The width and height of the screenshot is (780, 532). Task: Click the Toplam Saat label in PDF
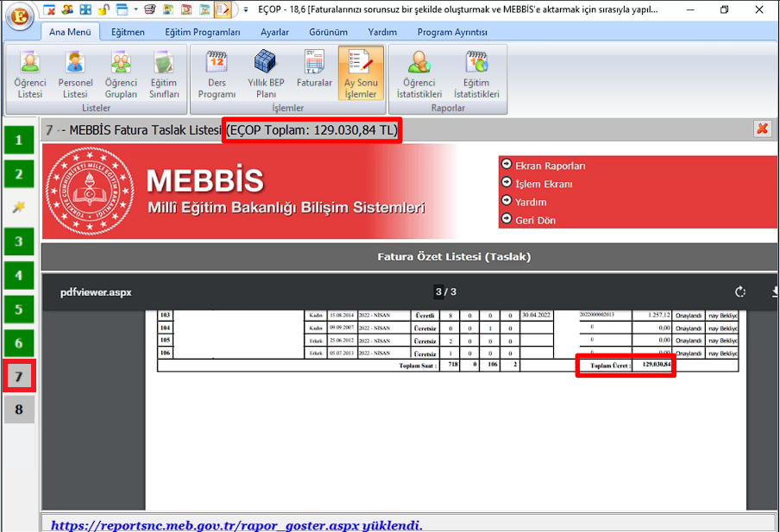418,366
